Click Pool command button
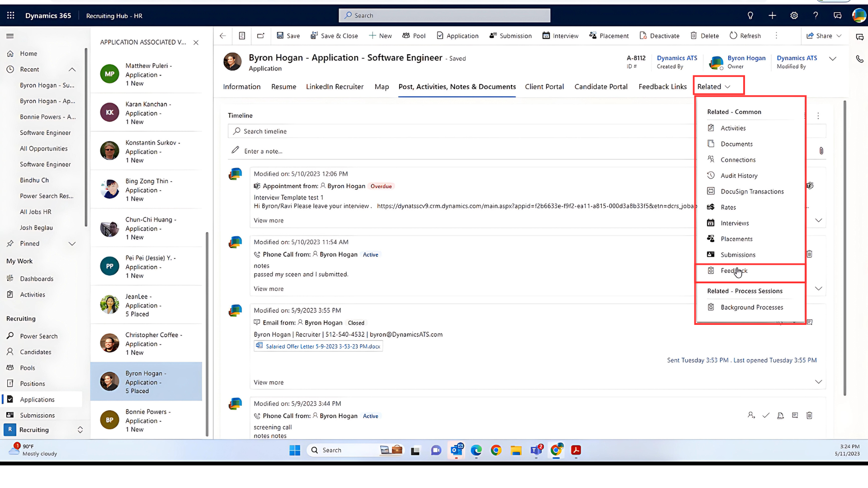This screenshot has height=488, width=868. click(414, 36)
